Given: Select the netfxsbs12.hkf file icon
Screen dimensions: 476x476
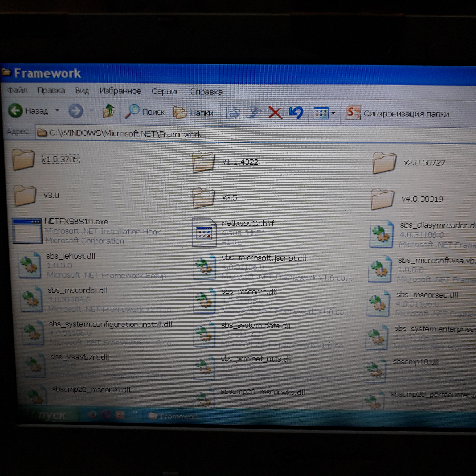Looking at the screenshot, I should click(204, 233).
